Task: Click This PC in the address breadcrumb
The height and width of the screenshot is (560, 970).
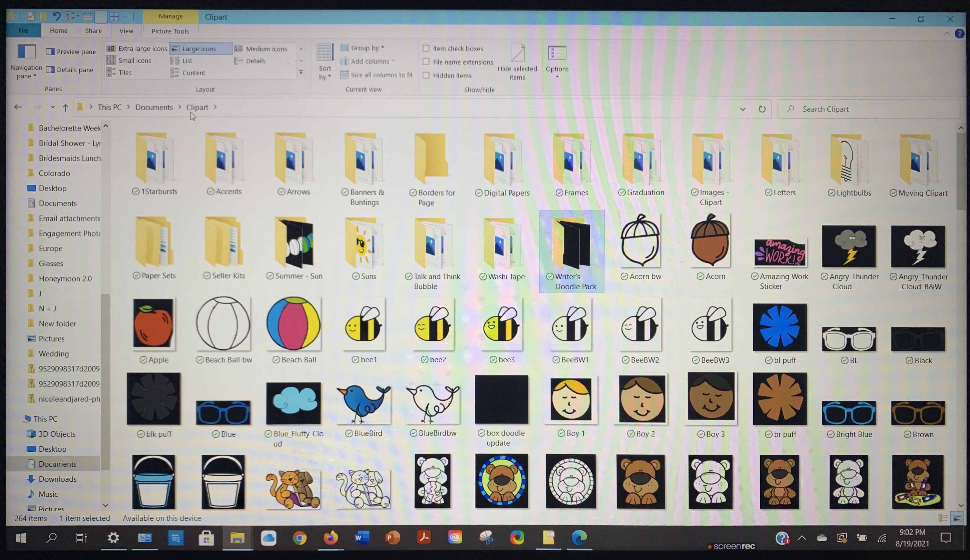Action: click(109, 107)
